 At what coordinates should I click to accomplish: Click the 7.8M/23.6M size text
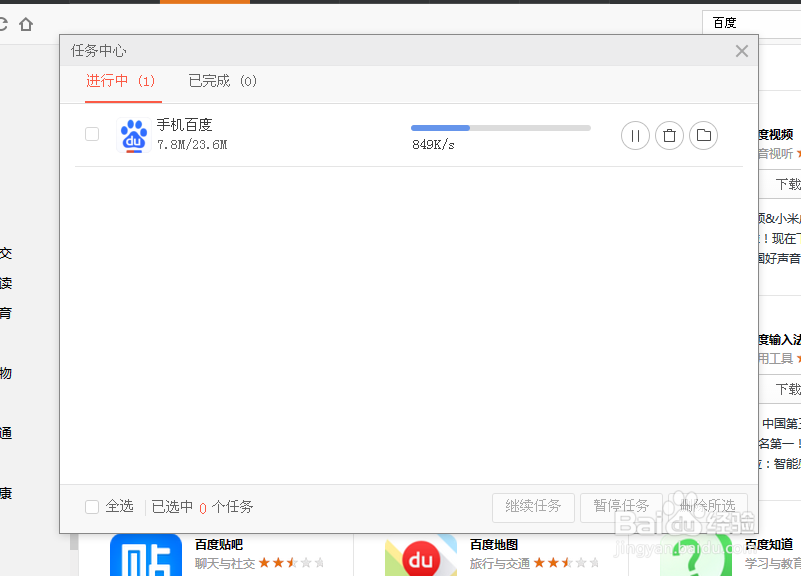(x=192, y=145)
